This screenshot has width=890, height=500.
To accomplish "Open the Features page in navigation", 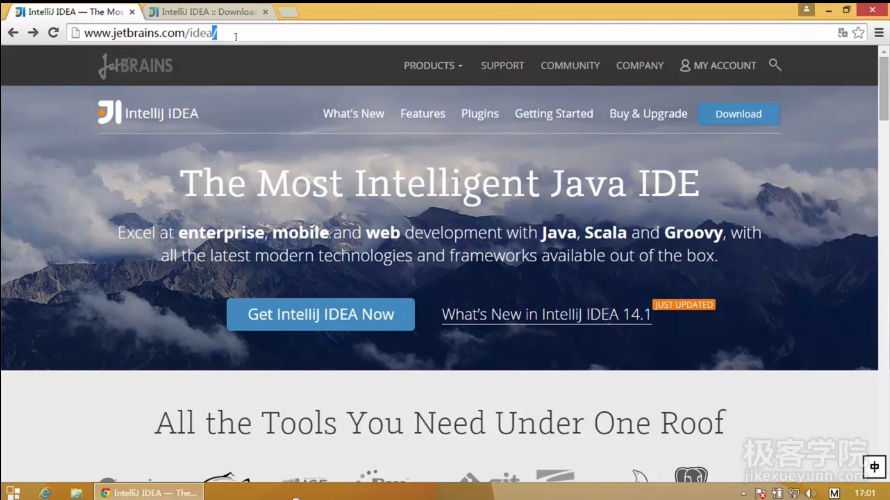I will pos(423,114).
